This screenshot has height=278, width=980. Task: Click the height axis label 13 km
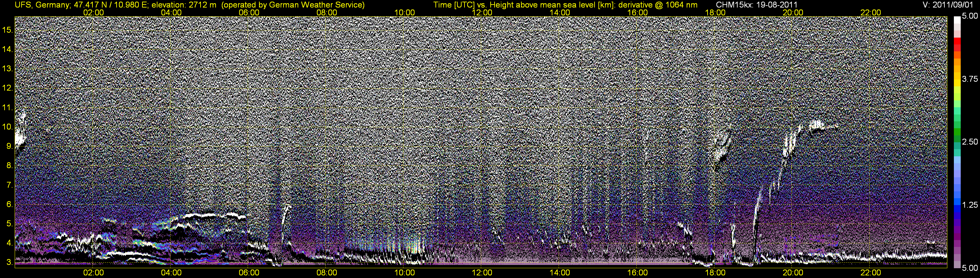coord(7,69)
